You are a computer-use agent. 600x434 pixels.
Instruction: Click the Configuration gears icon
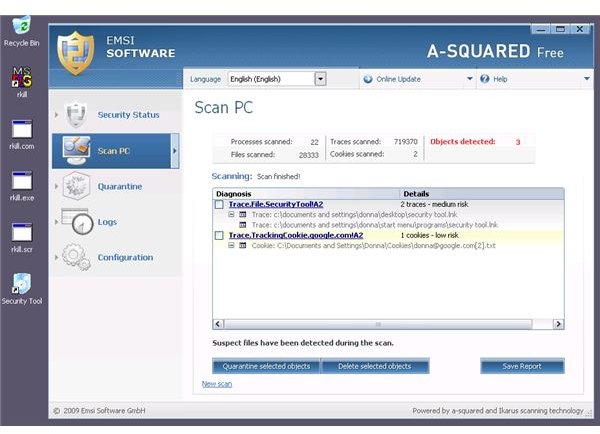76,257
